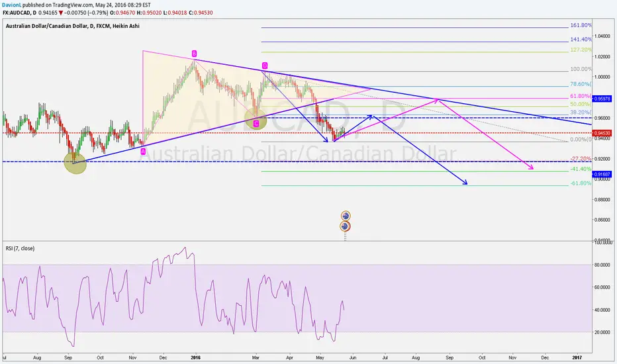Click the O:0.94670 open value

pyautogui.click(x=122, y=13)
